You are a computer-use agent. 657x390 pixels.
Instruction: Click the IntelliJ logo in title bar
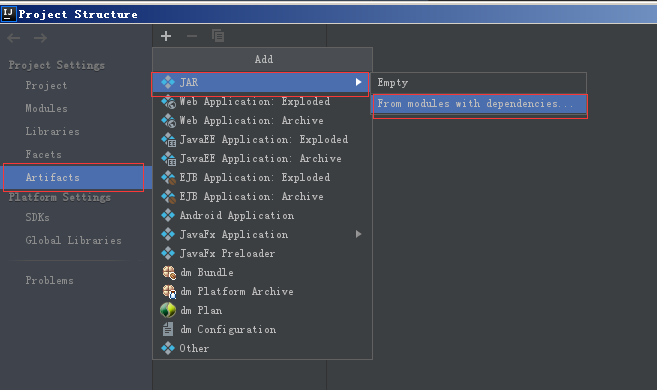pyautogui.click(x=8, y=13)
